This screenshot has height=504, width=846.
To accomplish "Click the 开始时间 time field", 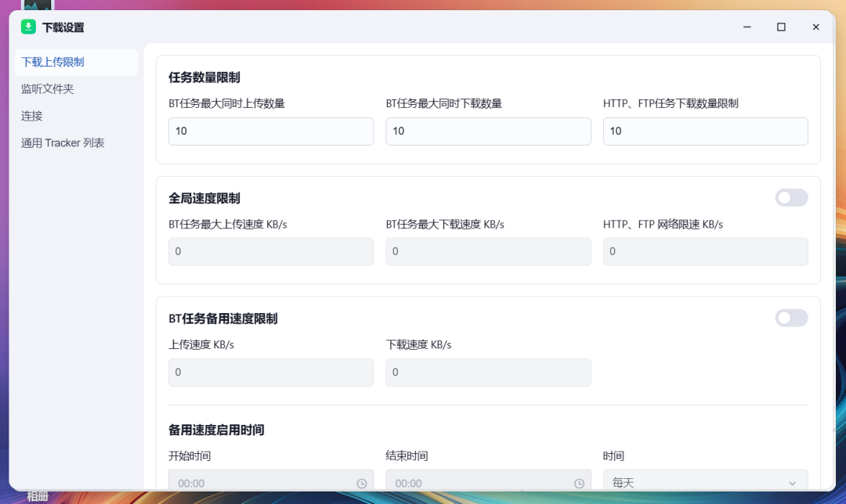I will pyautogui.click(x=271, y=481).
